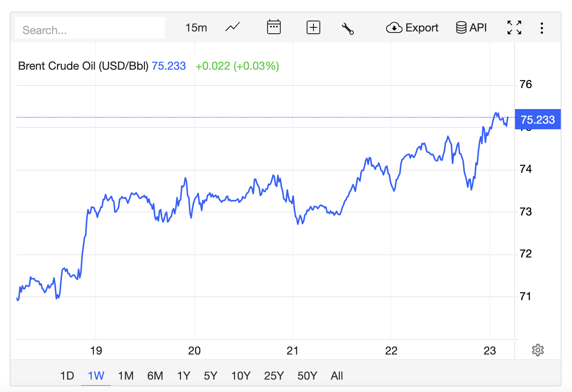Select the 1D time range tab
Screen dimensions: 572x392
[x=67, y=376]
